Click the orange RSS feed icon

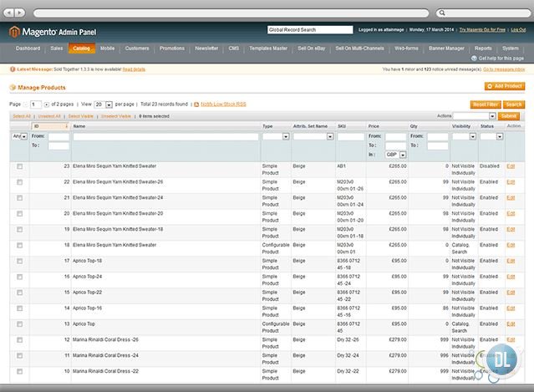pos(196,104)
